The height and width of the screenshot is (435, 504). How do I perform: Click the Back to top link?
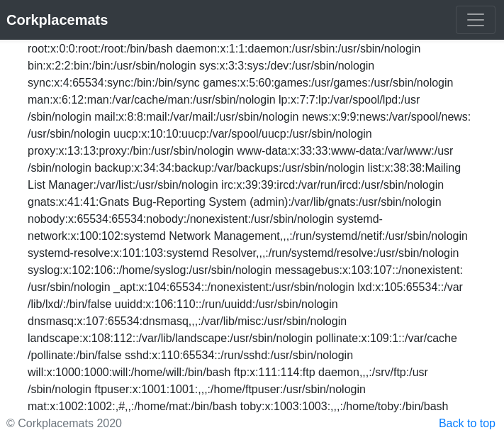(x=466, y=423)
